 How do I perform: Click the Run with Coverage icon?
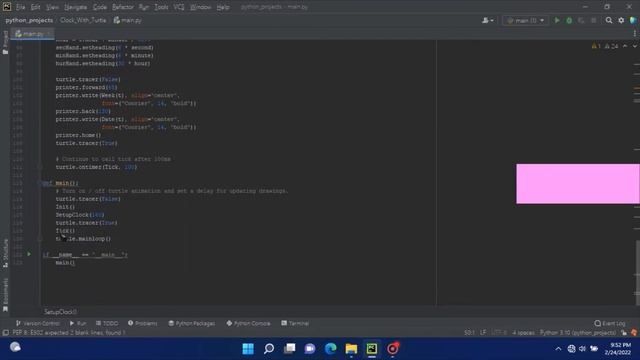[x=581, y=20]
